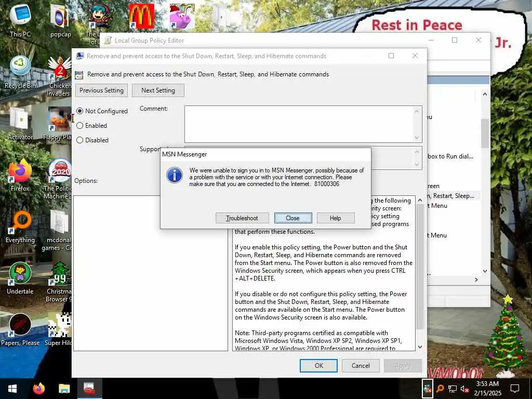Open the Activator desktop icon
Screen dimensions: 532x399
(x=20, y=124)
